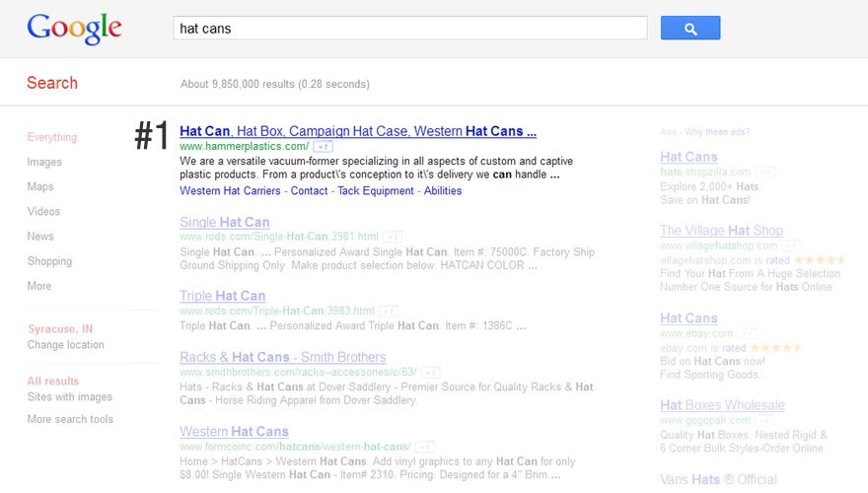Screen dimensions: 868x493
Task: Open the Abilities sitelink
Action: 443,191
